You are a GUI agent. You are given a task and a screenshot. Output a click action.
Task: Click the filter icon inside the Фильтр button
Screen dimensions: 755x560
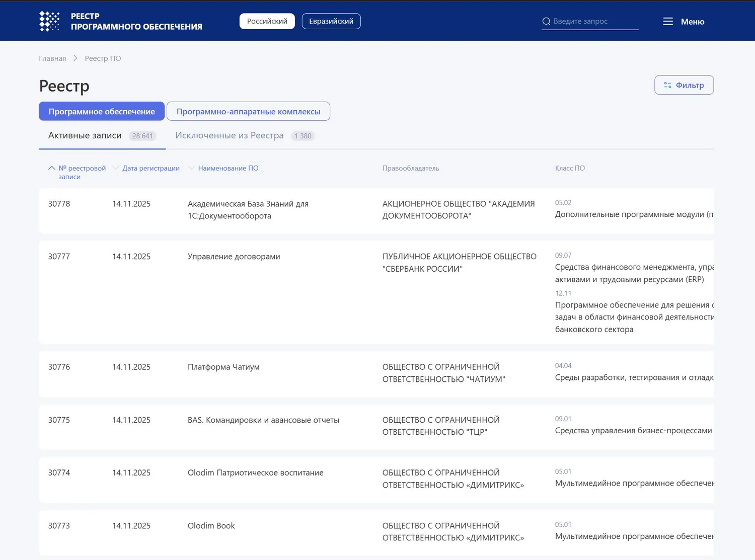coord(667,85)
